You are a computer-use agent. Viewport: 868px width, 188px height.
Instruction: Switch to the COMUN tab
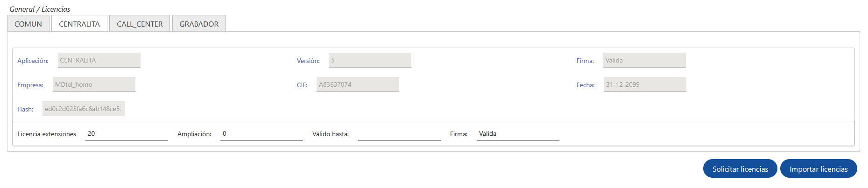point(28,24)
